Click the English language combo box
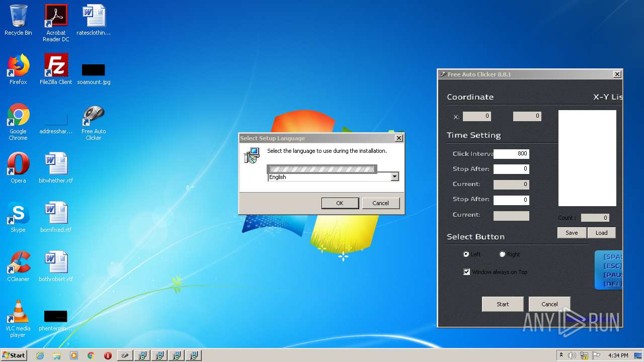 334,177
